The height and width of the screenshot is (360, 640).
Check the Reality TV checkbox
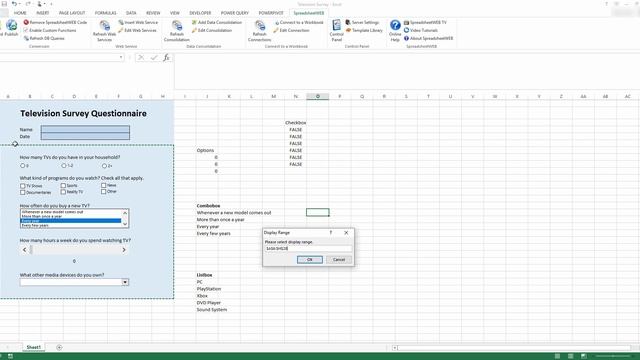63,192
